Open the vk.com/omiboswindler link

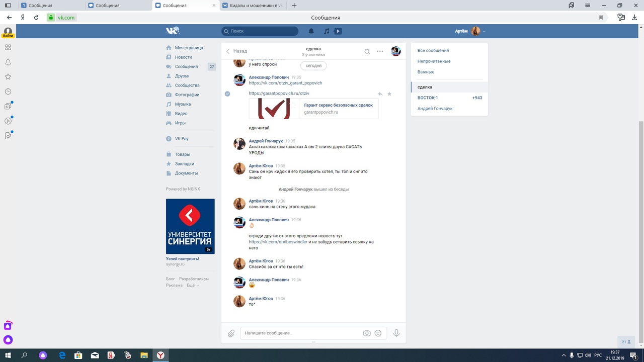pos(278,242)
